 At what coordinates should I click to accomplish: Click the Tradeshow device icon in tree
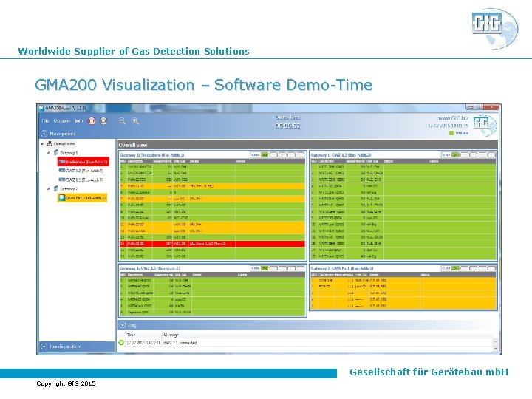click(62, 162)
